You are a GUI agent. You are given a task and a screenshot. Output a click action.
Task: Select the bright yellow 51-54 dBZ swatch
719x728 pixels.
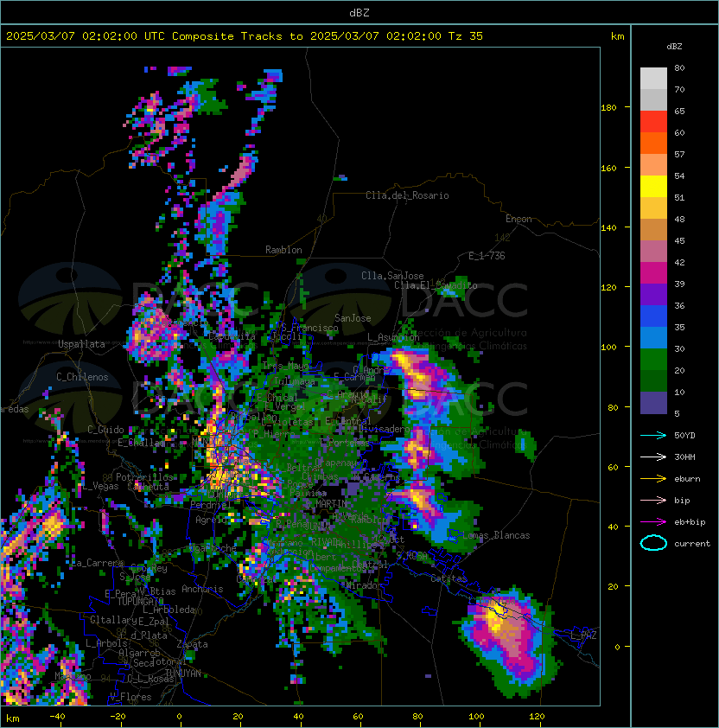pos(653,187)
